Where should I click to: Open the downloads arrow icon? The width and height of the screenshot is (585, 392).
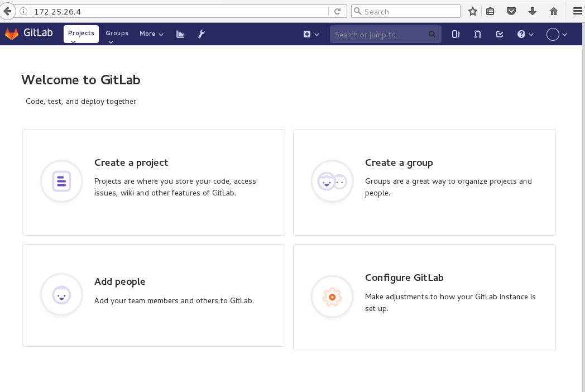click(533, 11)
